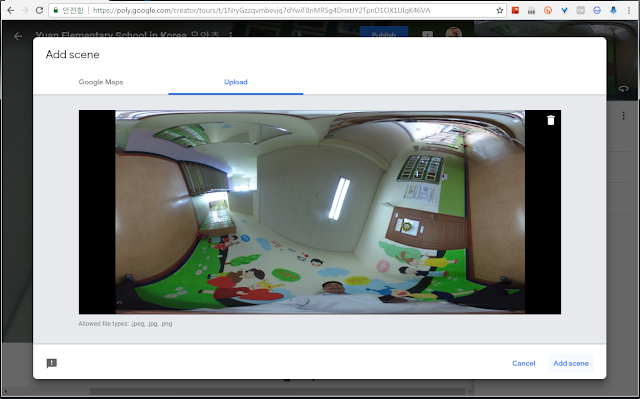Click the blue download arrow extension icon
The height and width of the screenshot is (399, 640).
613,10
